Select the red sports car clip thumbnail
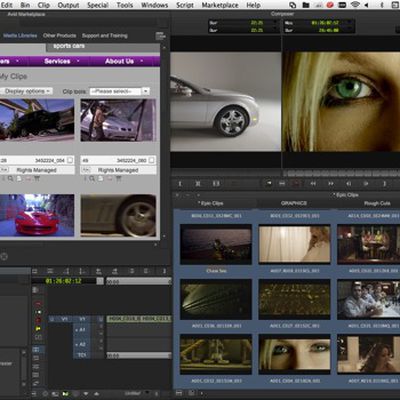 click(x=37, y=215)
